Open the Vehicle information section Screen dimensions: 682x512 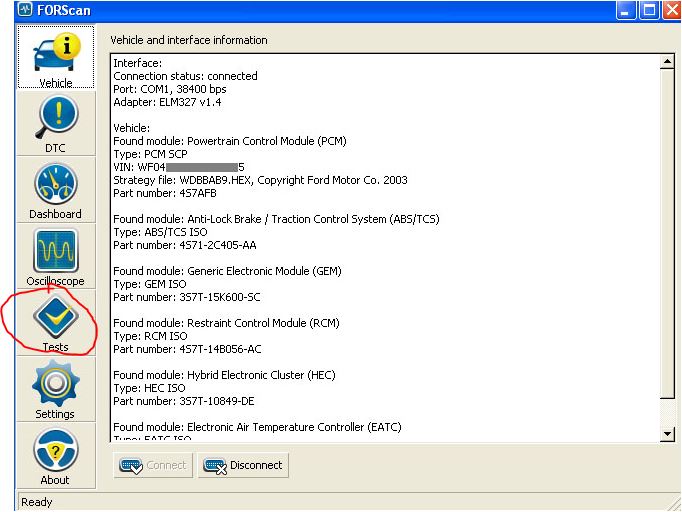point(56,57)
